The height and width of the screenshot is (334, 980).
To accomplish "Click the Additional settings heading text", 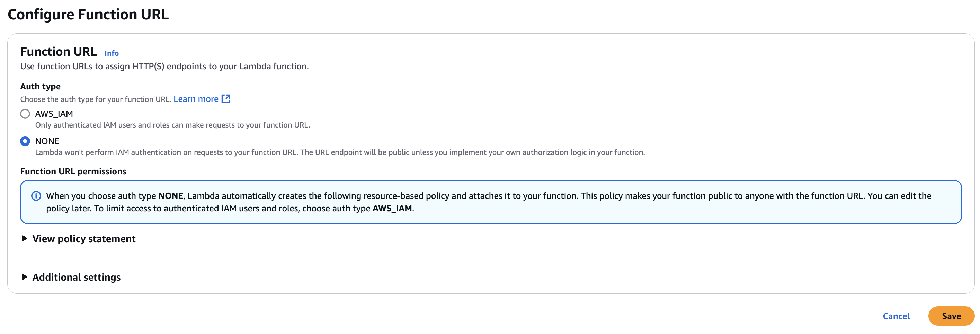I will coord(76,277).
